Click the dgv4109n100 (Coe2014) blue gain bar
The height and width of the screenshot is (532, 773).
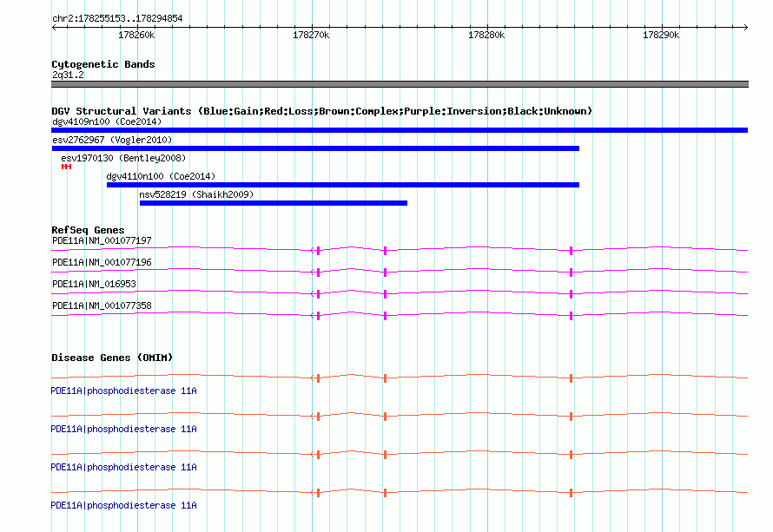click(x=400, y=130)
